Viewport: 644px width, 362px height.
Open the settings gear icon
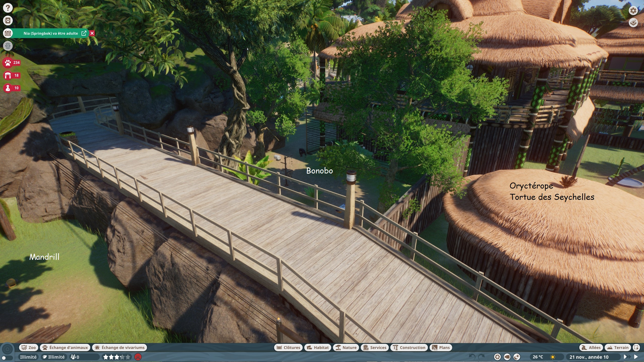click(633, 11)
